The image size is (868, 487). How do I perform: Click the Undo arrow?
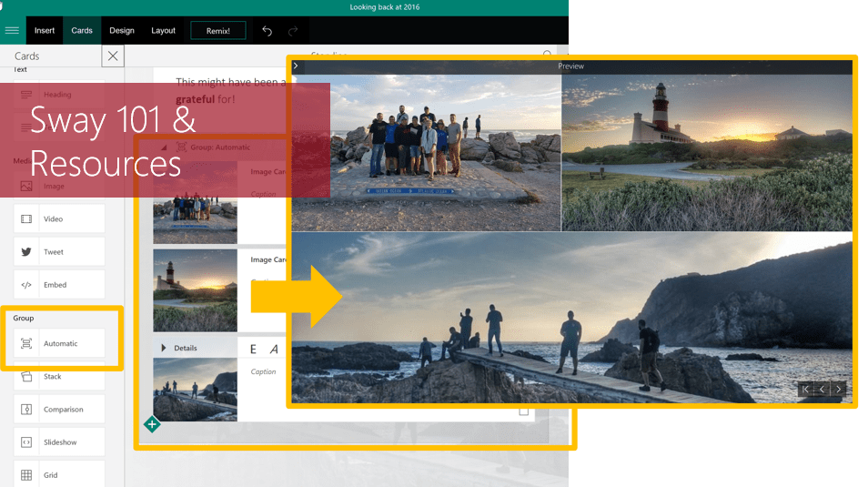tap(267, 30)
